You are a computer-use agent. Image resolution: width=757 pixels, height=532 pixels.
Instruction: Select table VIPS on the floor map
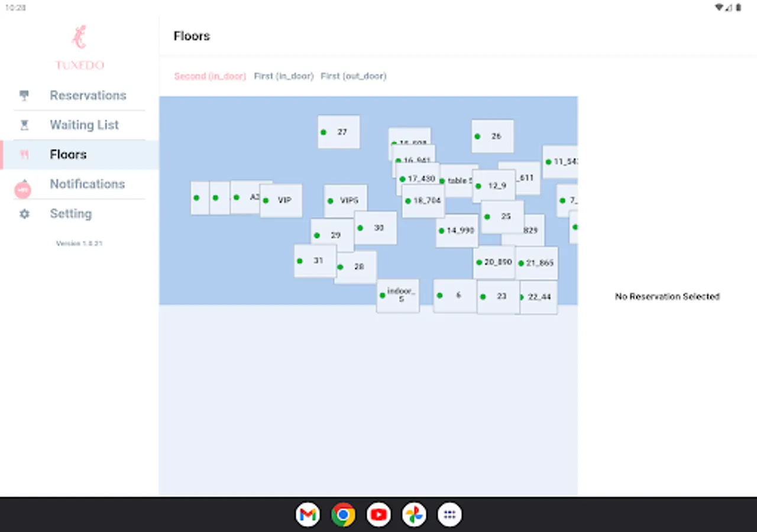347,200
